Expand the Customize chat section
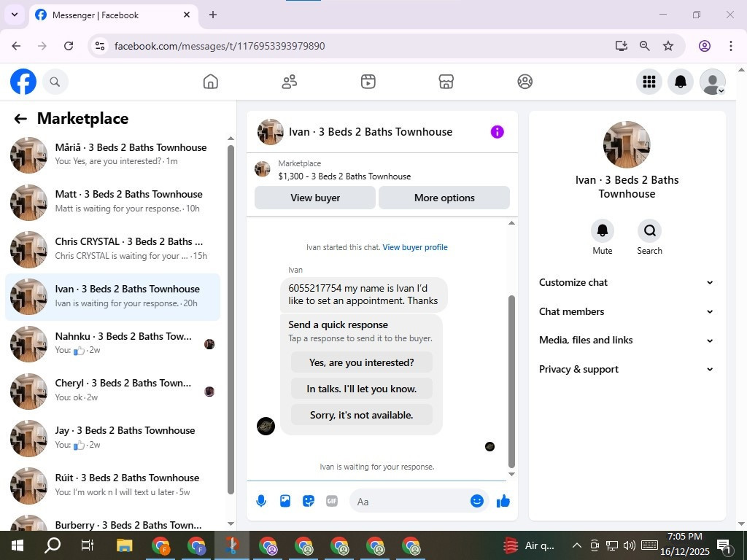The image size is (747, 560). (627, 282)
